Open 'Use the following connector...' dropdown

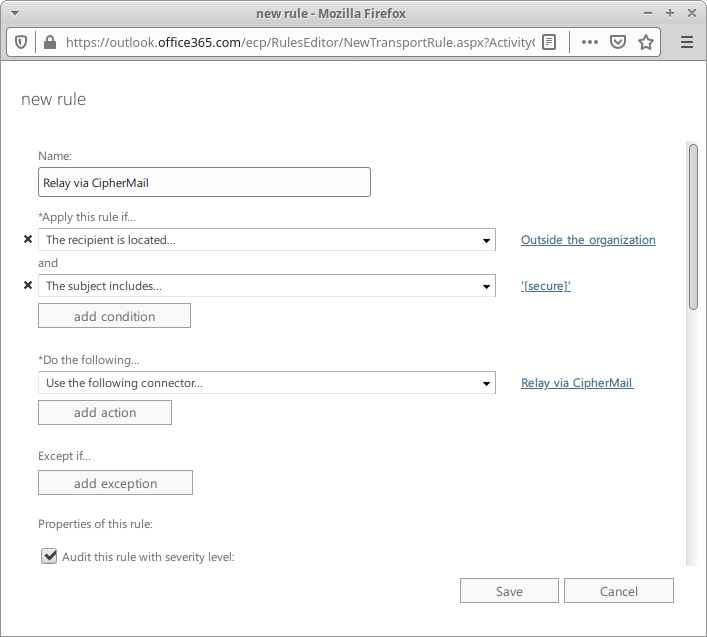click(x=267, y=383)
